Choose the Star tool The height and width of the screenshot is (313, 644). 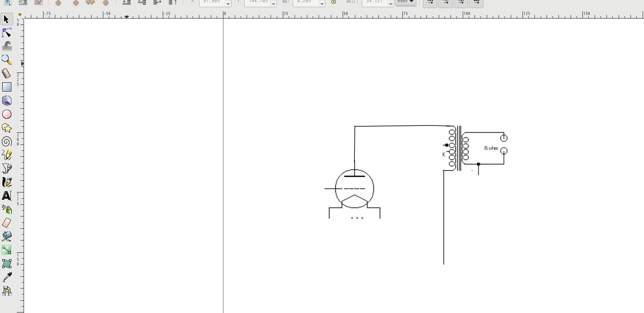click(x=6, y=128)
